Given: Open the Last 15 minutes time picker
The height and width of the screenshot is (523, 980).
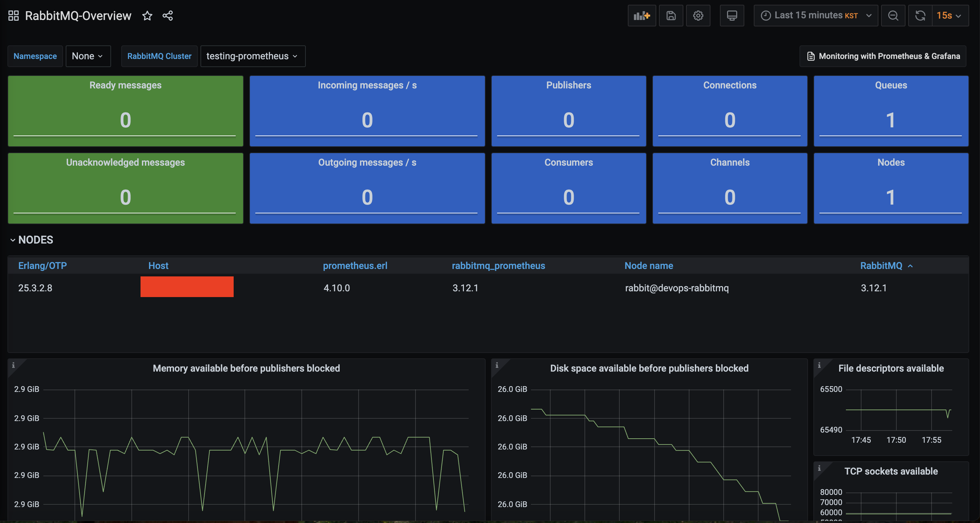Looking at the screenshot, I should 815,16.
